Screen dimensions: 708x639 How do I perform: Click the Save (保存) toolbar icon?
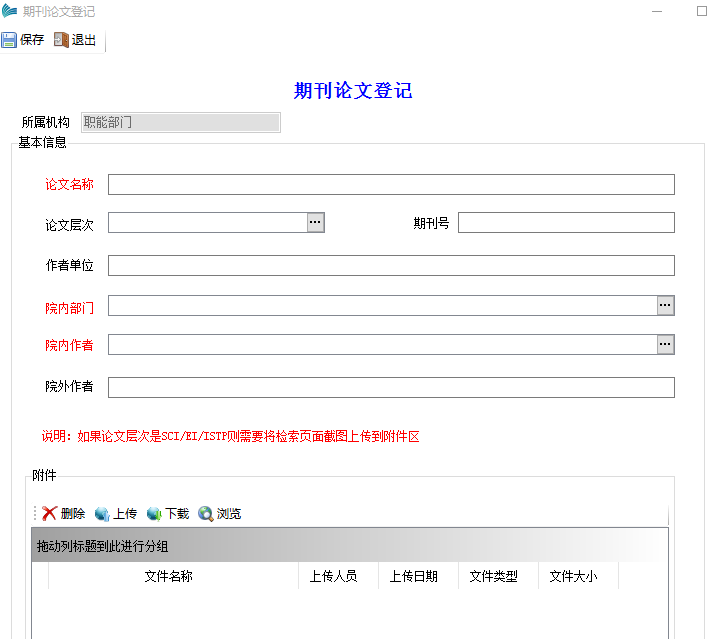click(9, 40)
